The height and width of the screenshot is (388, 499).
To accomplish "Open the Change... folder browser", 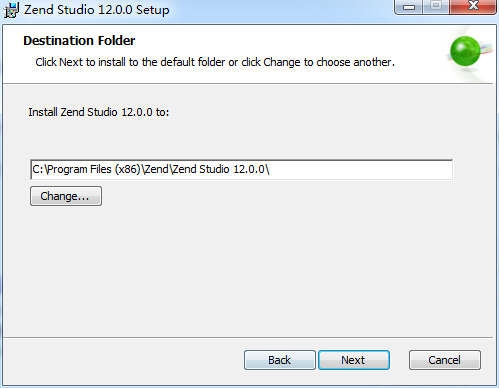I will click(x=66, y=196).
